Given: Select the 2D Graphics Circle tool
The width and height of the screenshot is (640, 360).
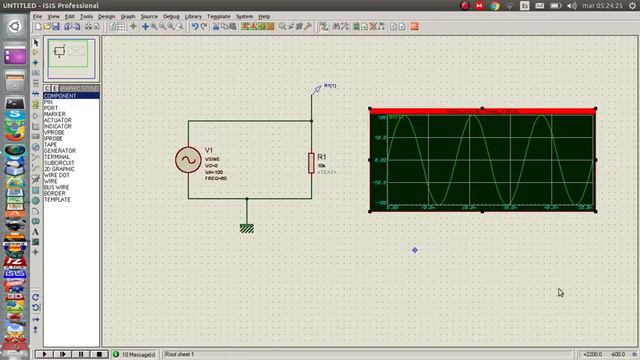Looking at the screenshot, I should coord(36,200).
